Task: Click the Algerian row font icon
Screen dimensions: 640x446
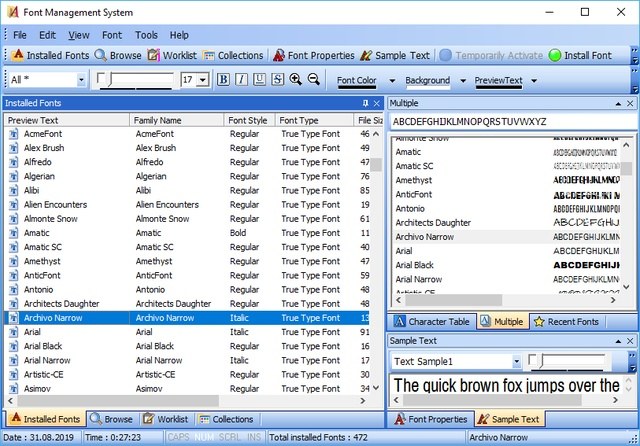Action: (13, 176)
